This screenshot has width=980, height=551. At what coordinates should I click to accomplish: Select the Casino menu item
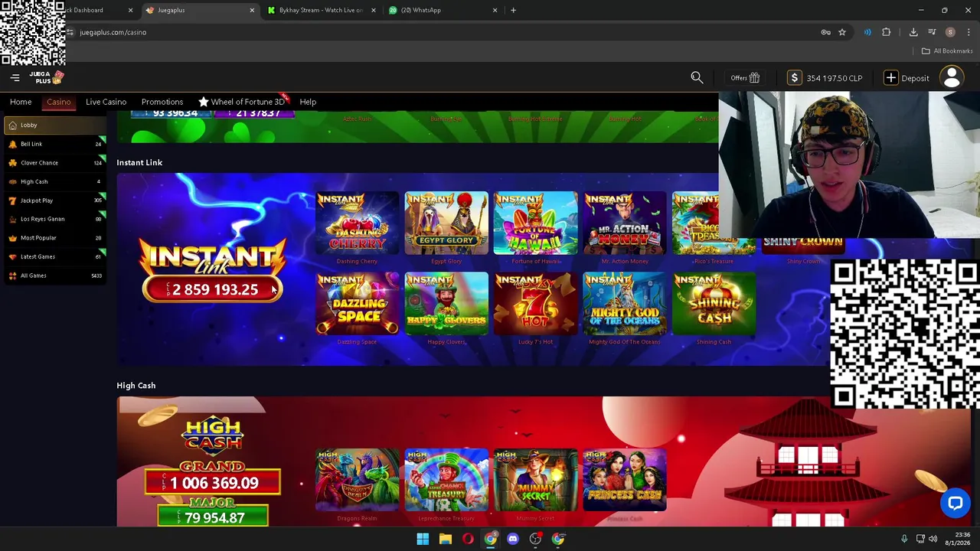pyautogui.click(x=59, y=102)
